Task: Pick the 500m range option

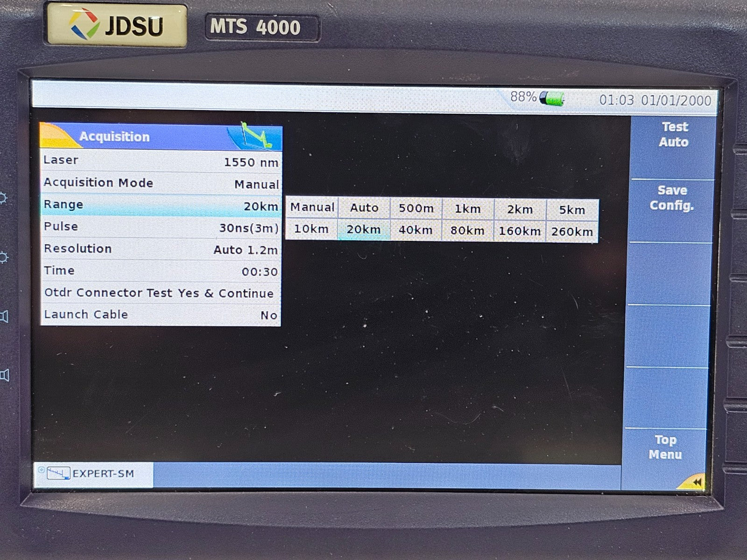Action: pos(416,209)
